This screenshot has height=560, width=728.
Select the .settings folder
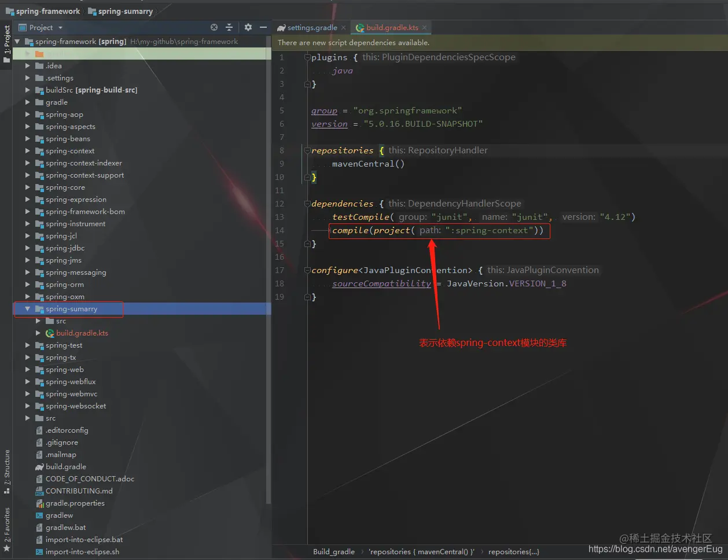point(60,78)
